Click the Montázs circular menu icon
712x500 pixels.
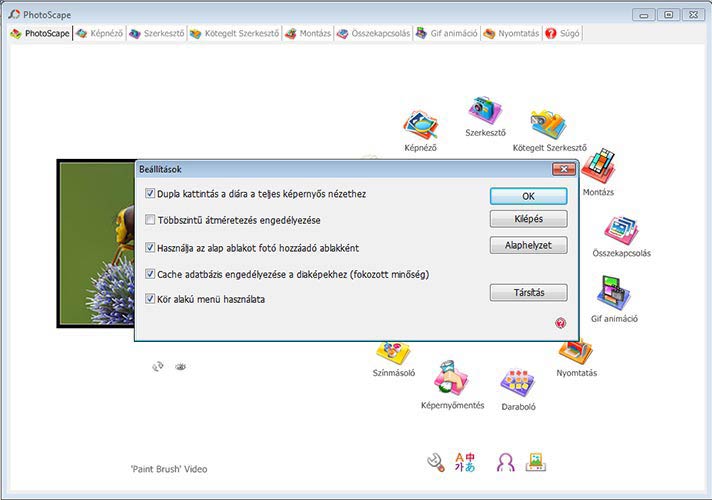point(598,167)
